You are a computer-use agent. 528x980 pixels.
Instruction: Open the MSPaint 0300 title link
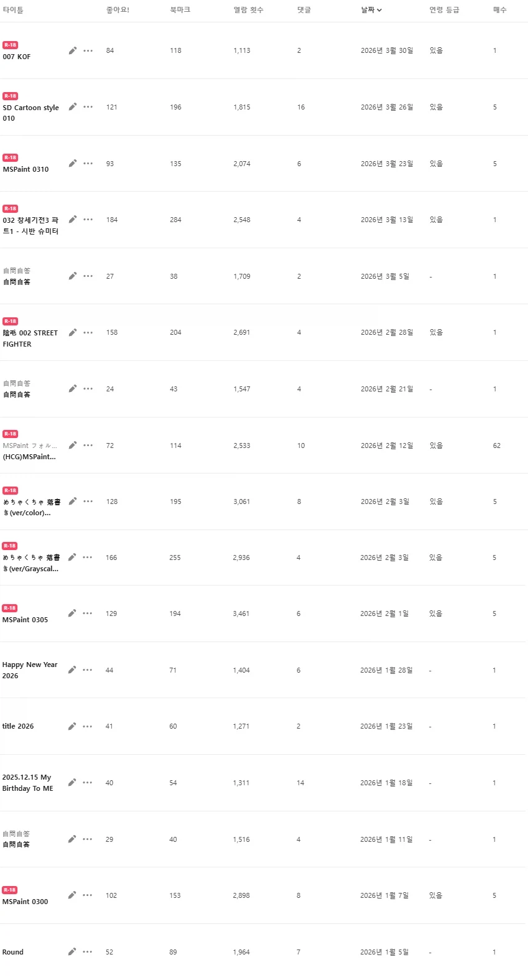pos(25,902)
